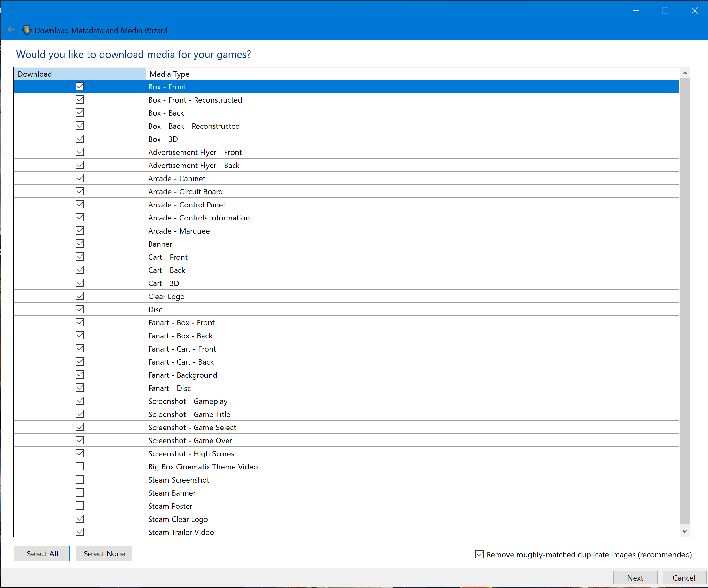Uncheck Arcade - Marquee download
The width and height of the screenshot is (708, 588).
(80, 231)
